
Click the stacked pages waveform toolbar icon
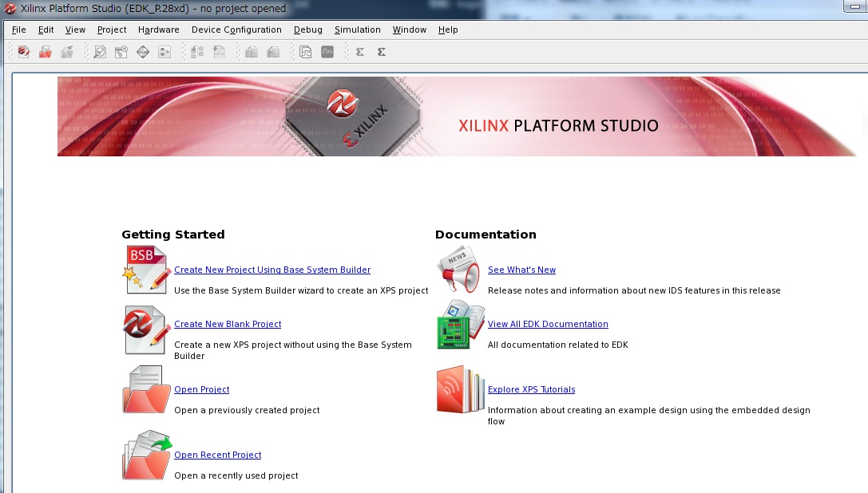pyautogui.click(x=306, y=52)
